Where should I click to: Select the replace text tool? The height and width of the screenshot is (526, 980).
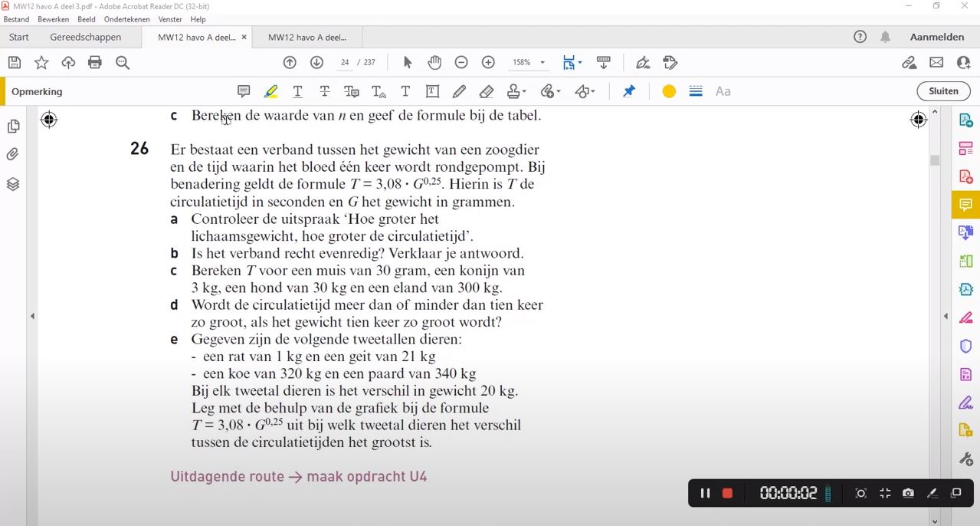pyautogui.click(x=352, y=91)
